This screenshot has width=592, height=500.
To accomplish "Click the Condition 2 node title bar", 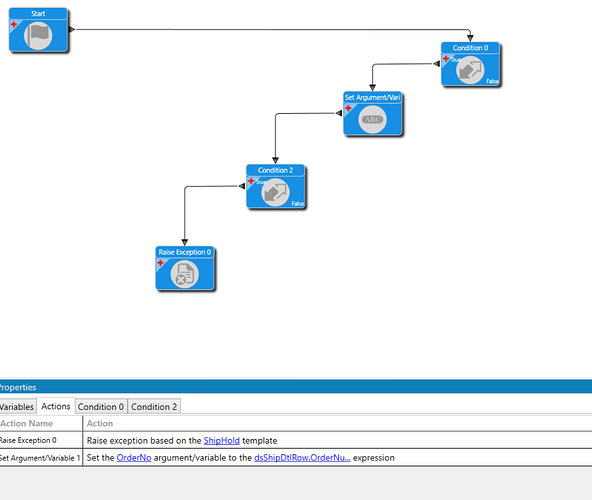I will [x=276, y=170].
